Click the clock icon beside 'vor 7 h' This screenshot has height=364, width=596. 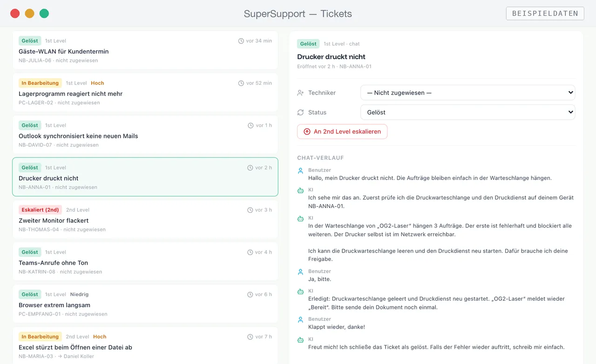(250, 337)
